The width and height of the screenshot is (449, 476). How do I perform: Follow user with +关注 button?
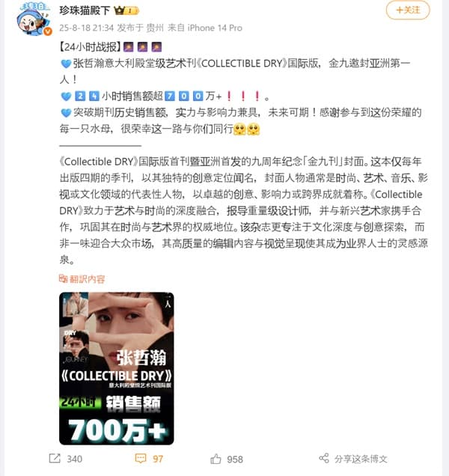[x=408, y=10]
